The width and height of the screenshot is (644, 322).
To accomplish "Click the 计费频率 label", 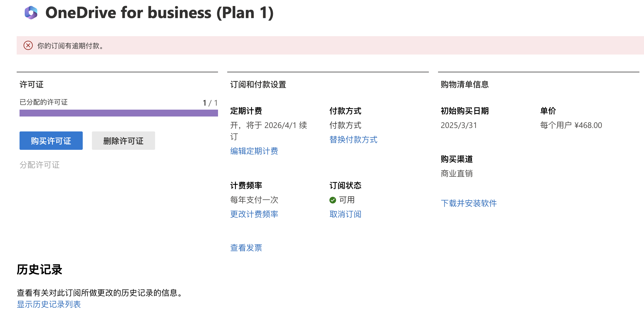I will click(246, 185).
